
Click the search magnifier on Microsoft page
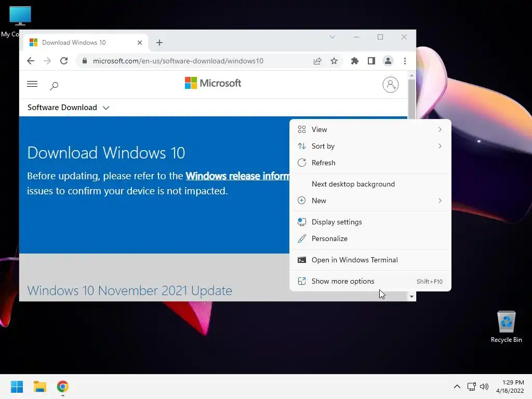(x=54, y=86)
